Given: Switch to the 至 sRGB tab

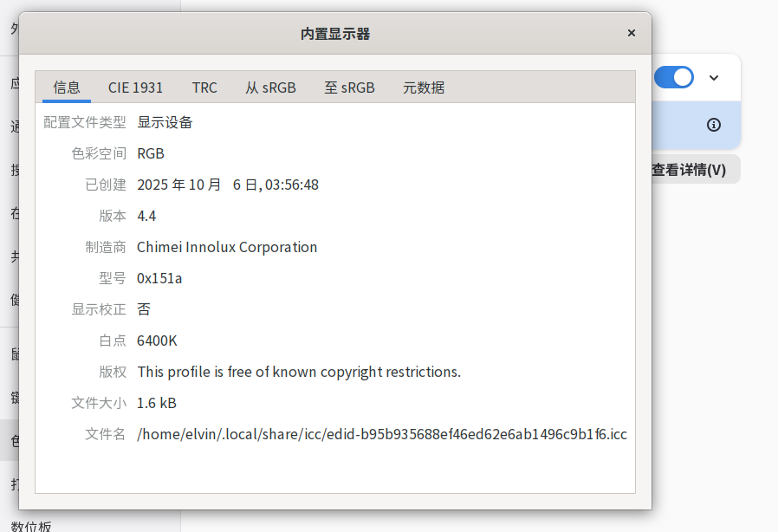Looking at the screenshot, I should 349,88.
